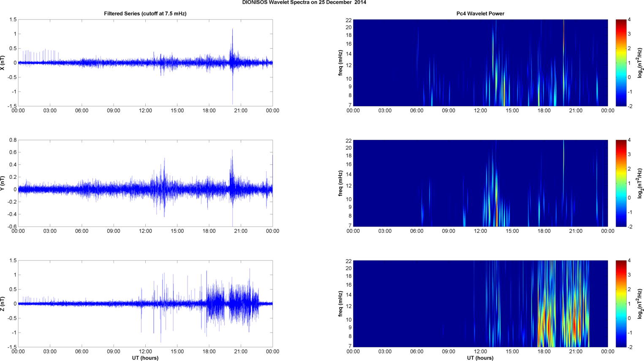Click the 12:00 tick under the X series plot

tap(145, 111)
